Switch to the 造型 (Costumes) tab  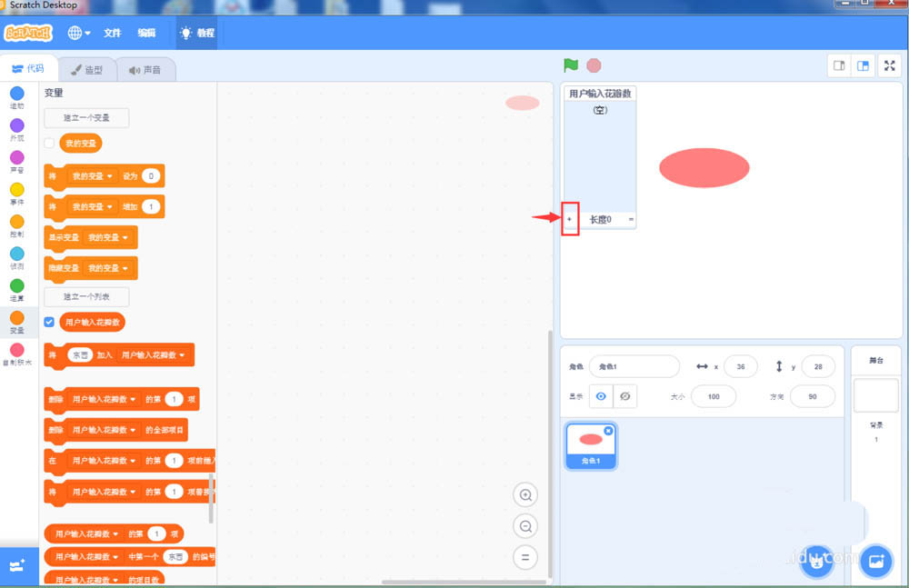point(88,69)
